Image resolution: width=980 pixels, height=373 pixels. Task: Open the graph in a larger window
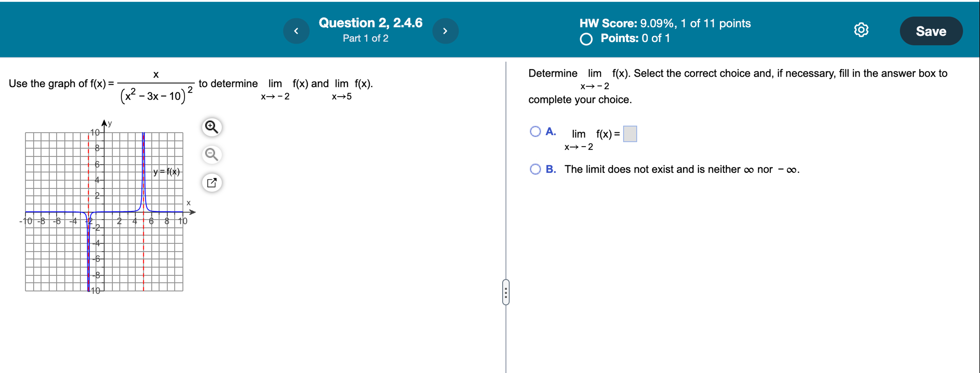212,183
